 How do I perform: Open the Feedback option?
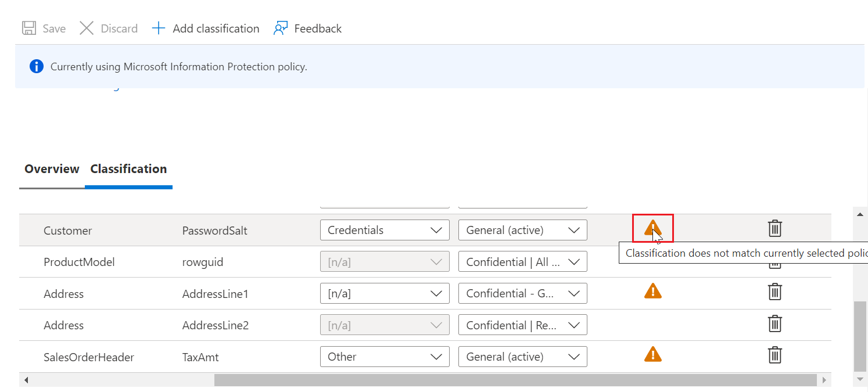(307, 28)
